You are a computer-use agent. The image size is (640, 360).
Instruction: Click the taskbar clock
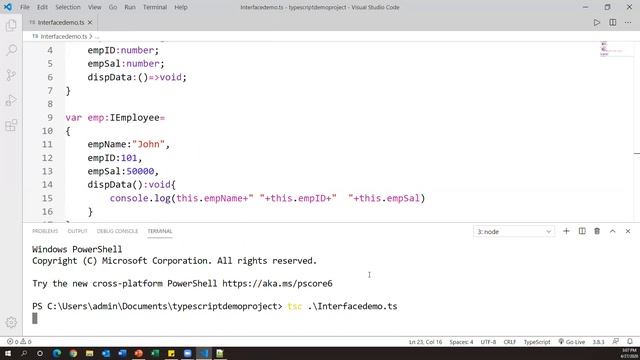pos(629,353)
